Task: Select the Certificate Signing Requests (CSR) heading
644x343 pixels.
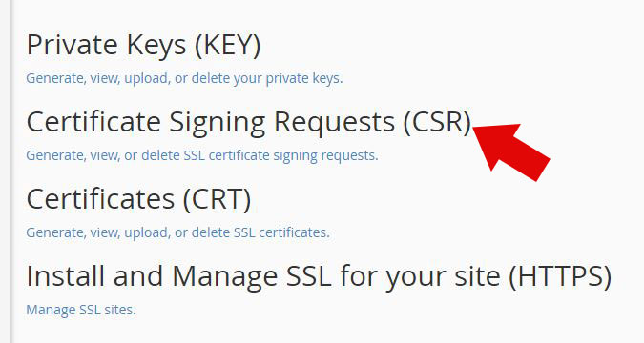Action: pyautogui.click(x=249, y=122)
